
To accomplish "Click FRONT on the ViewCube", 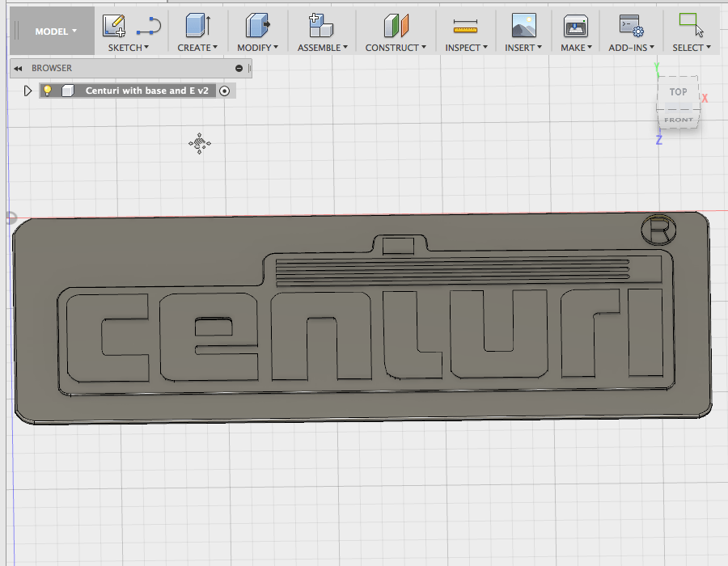I will tap(677, 119).
